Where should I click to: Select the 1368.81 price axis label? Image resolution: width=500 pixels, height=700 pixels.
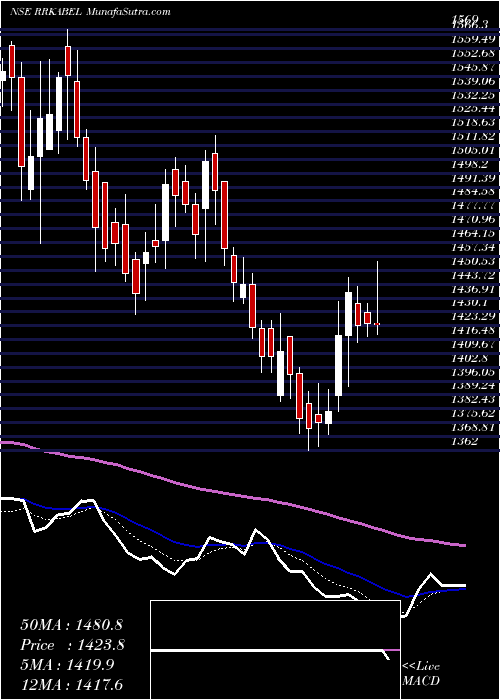coord(474,427)
